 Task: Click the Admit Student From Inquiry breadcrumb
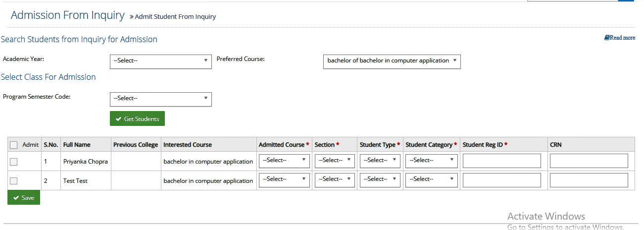click(x=176, y=17)
